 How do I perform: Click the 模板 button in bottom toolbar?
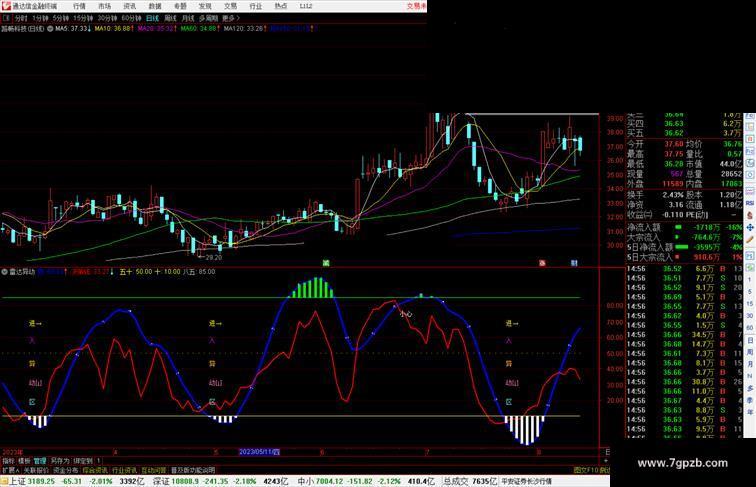point(24,461)
